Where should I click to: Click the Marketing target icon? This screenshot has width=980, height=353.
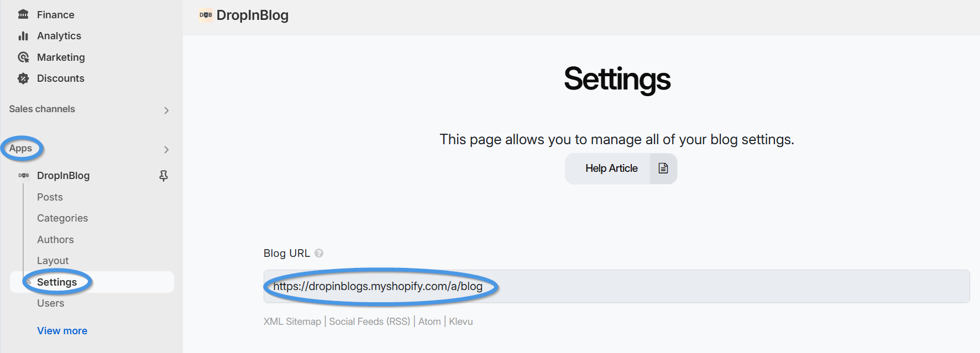pyautogui.click(x=23, y=57)
